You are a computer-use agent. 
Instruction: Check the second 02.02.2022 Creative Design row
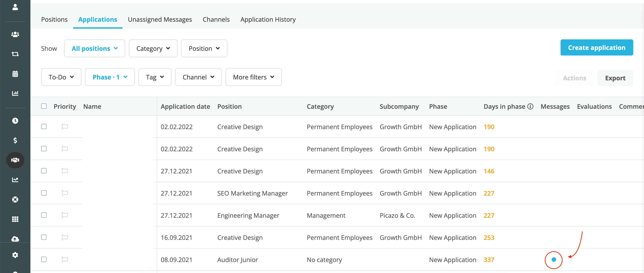[44, 149]
